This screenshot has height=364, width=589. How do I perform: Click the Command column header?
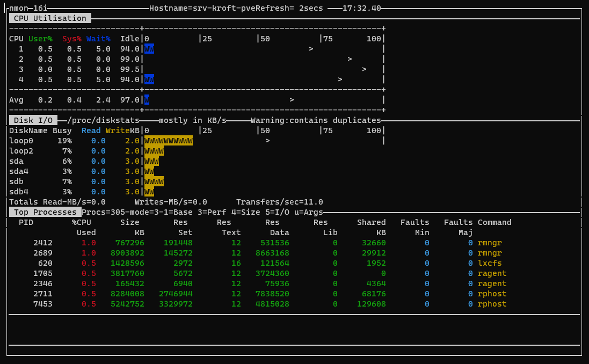point(494,222)
